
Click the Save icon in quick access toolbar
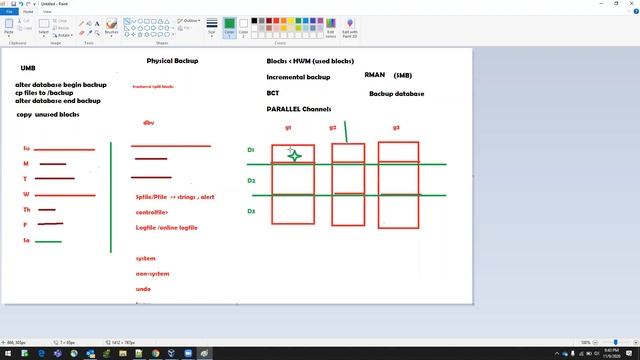pyautogui.click(x=13, y=4)
